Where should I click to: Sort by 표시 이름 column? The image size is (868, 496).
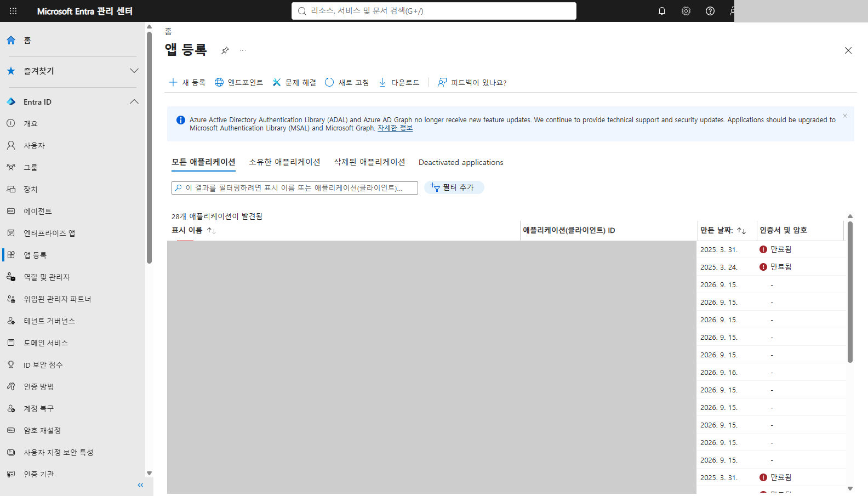[x=193, y=230]
